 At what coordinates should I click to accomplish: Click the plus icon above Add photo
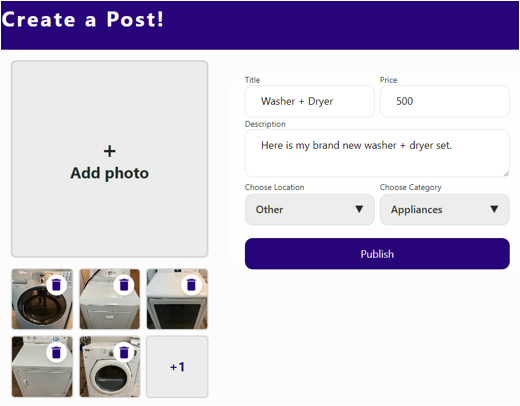click(110, 151)
